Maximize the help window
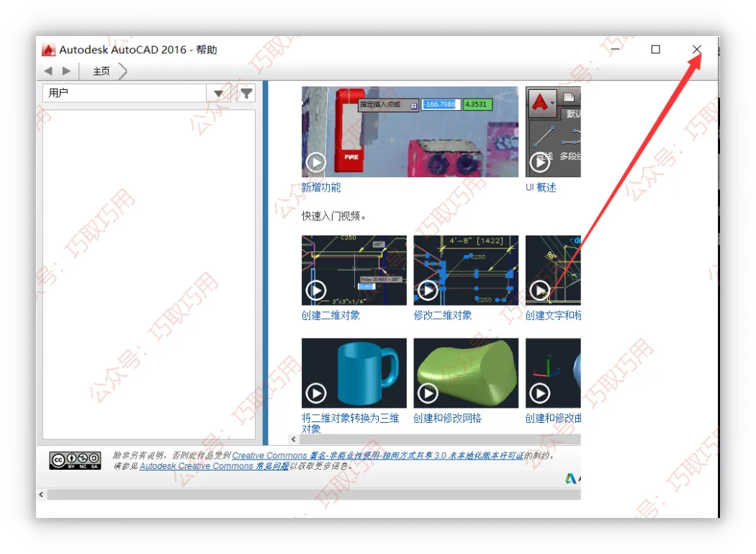Screen dimensions: 756x554 click(x=656, y=49)
